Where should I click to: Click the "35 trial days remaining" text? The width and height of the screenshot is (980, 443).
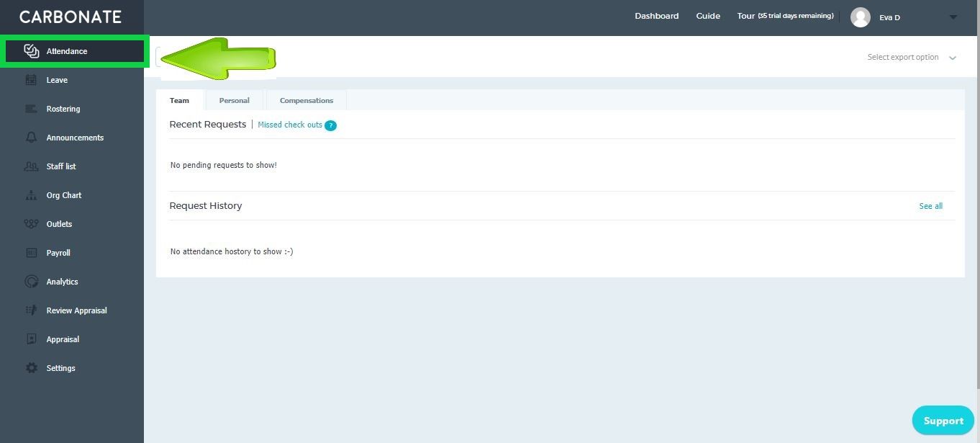click(x=796, y=16)
